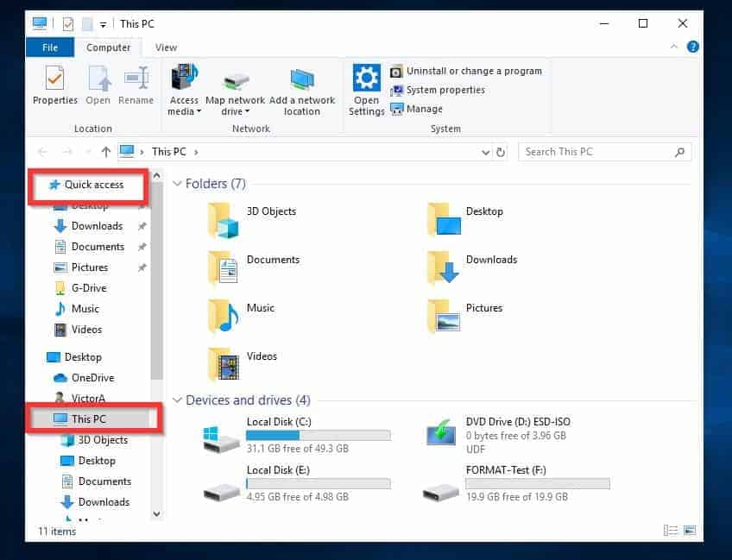732x560 pixels.
Task: Select the Documents folder in main pane
Action: 255,267
